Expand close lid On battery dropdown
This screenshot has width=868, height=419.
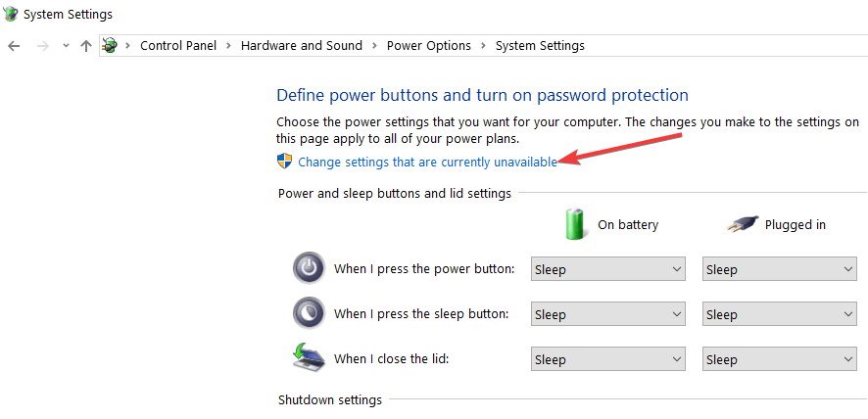(x=607, y=358)
